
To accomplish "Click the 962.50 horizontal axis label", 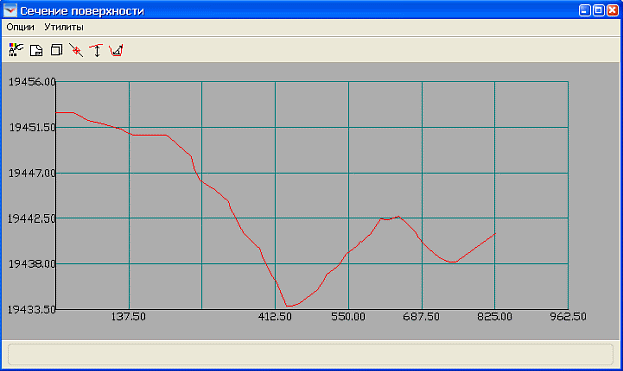I will 569,317.
